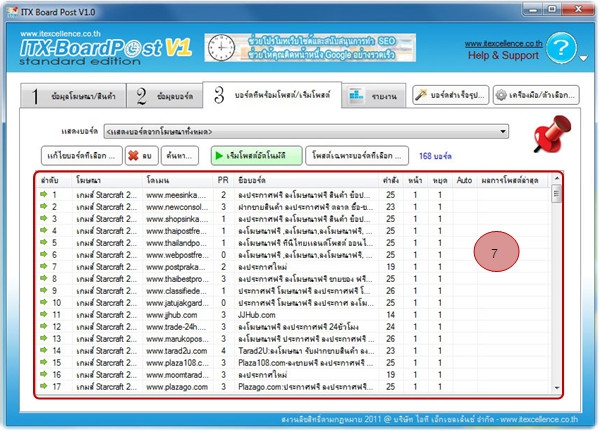Click โพสต์เฉพาะบอร์ดที่เลือก button
The image size is (601, 431).
click(357, 156)
